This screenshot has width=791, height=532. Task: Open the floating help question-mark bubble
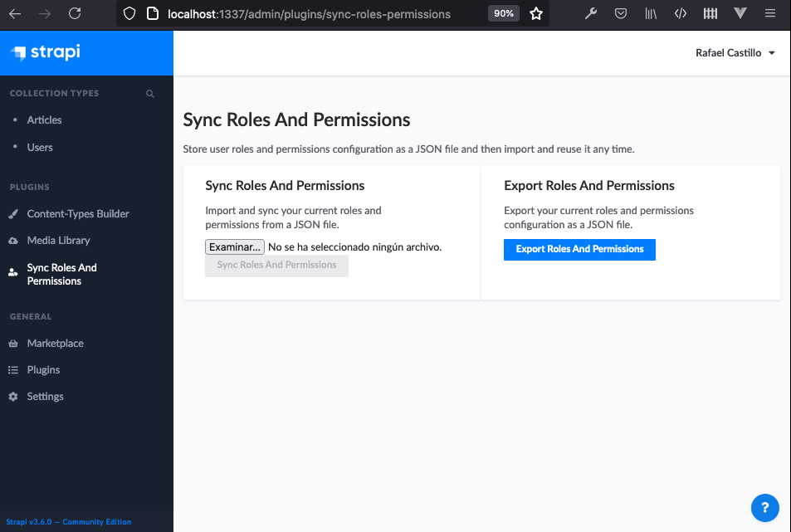[x=764, y=507]
